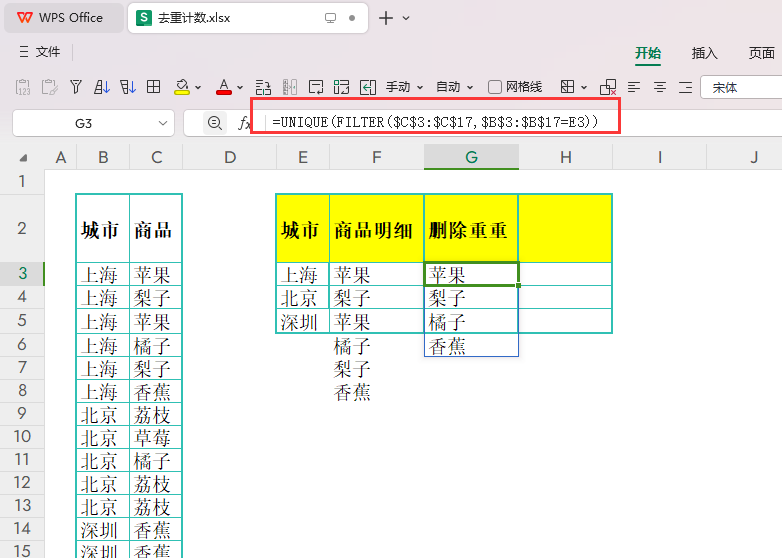Select column B header
The height and width of the screenshot is (558, 782).
[103, 157]
